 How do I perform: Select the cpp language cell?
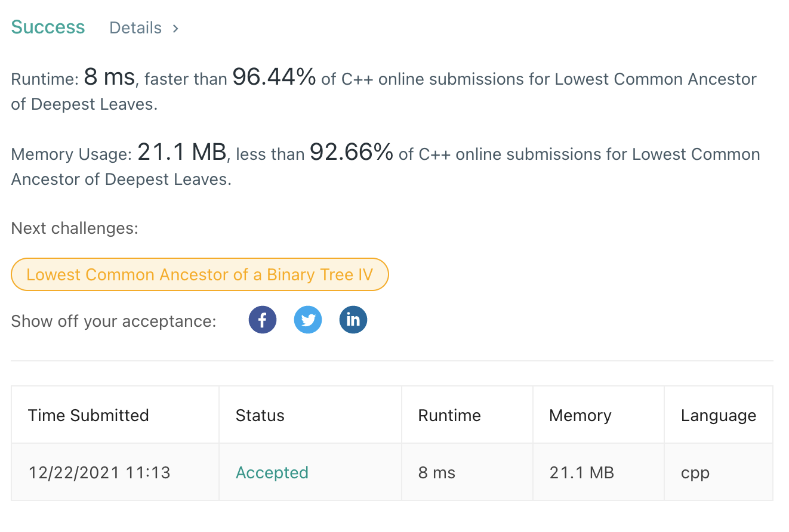pos(694,472)
